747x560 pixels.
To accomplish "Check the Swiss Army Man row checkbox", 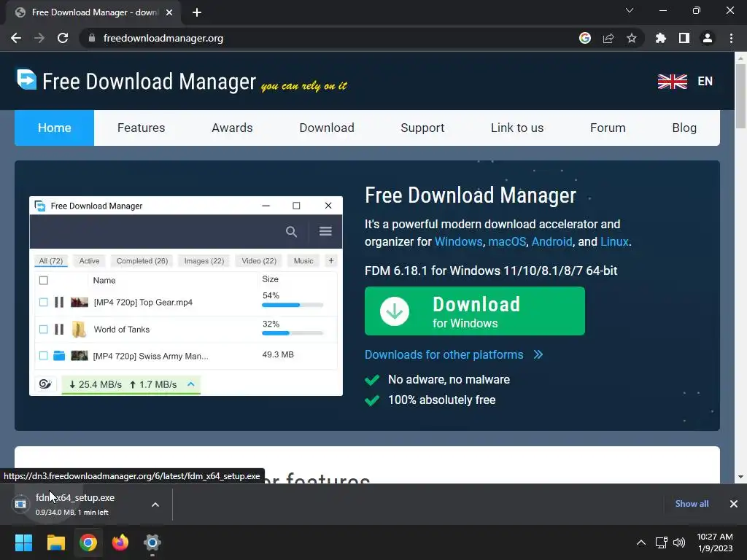I will click(x=43, y=355).
